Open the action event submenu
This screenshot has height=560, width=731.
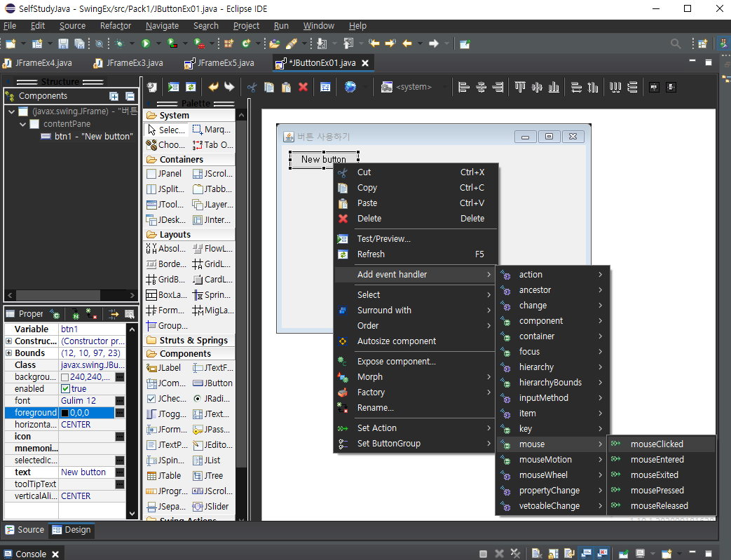coord(552,274)
